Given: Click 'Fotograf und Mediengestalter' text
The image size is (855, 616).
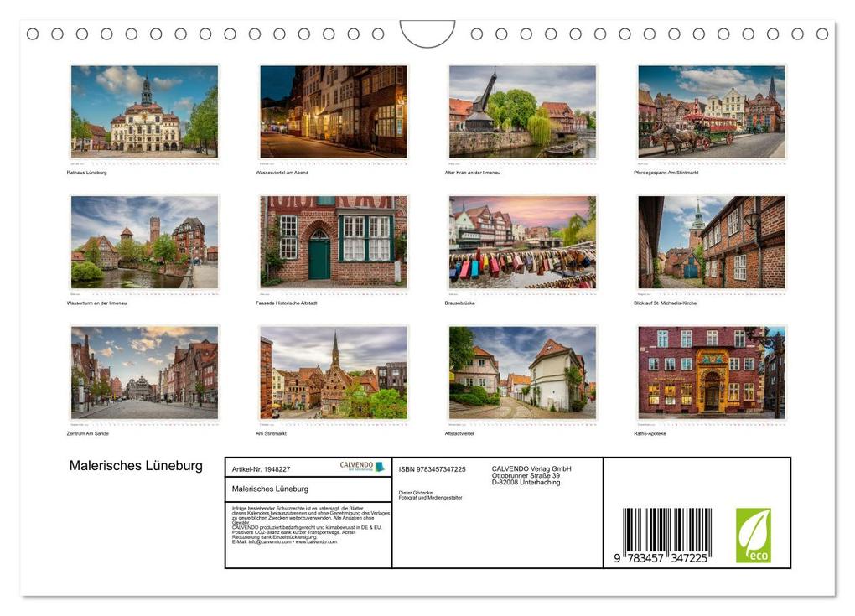Looking at the screenshot, I should coord(430,498).
